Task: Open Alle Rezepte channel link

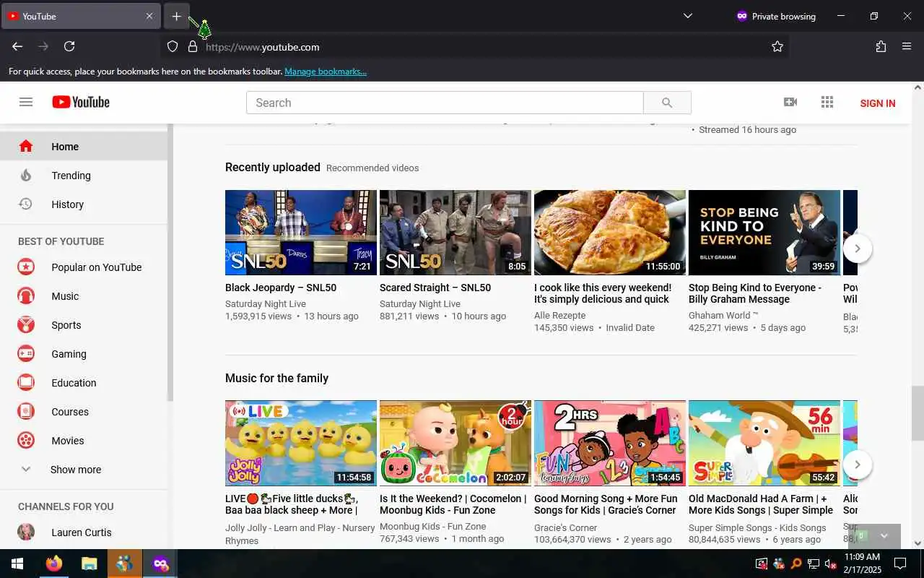Action: tap(560, 316)
